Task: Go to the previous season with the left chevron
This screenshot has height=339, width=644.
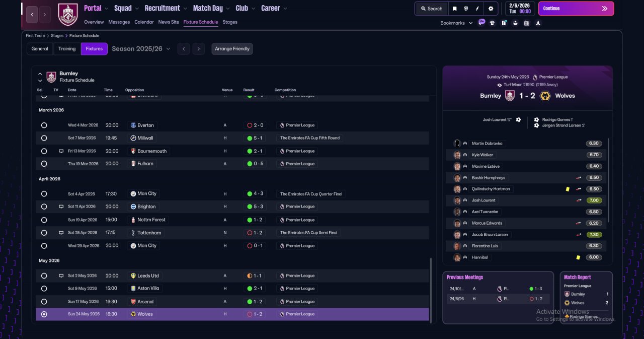Action: click(184, 49)
